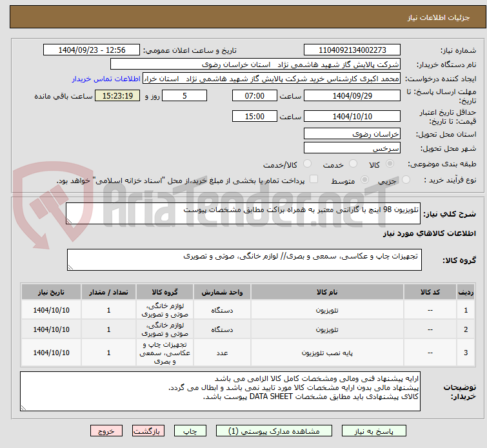Click the response deadline date 1404/09/29
Viewport: 487px width, 448px height.
[352, 95]
